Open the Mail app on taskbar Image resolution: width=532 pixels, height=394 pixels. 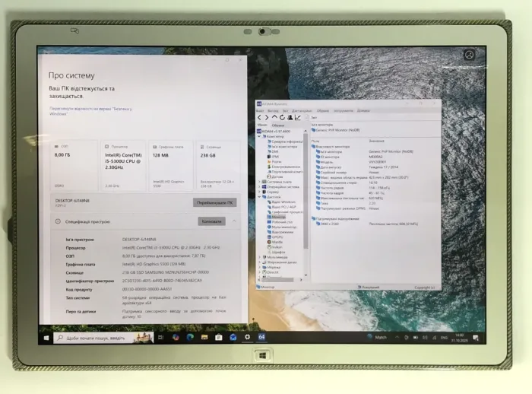pyautogui.click(x=233, y=337)
